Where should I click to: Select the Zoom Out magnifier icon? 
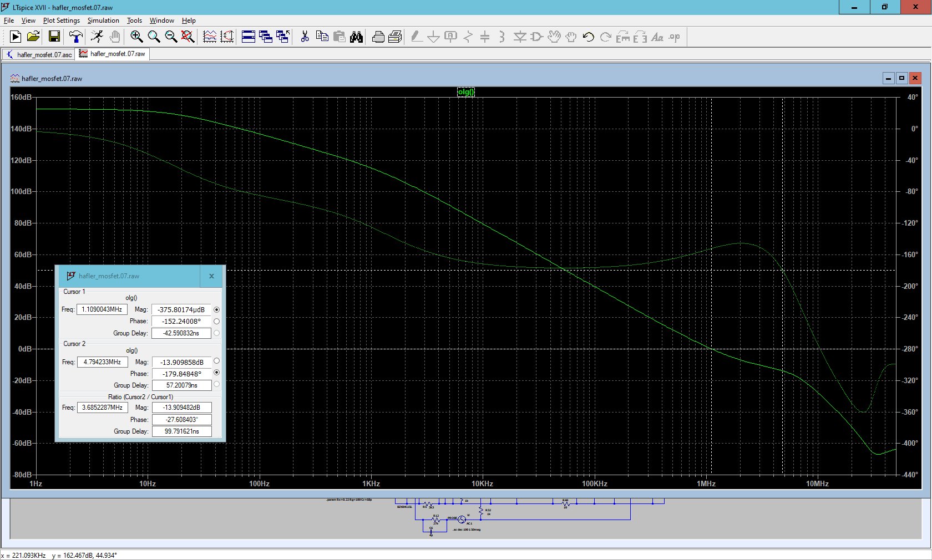pos(171,37)
